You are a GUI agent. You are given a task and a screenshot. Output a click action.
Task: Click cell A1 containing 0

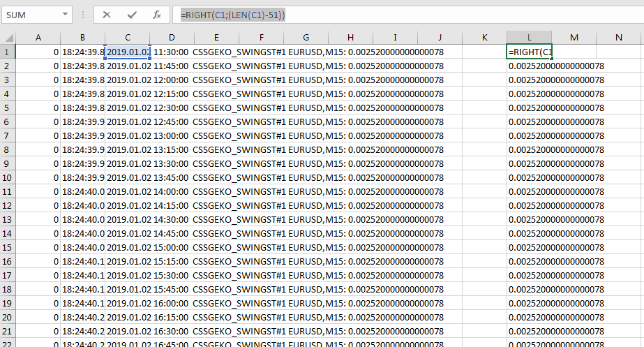[38, 52]
